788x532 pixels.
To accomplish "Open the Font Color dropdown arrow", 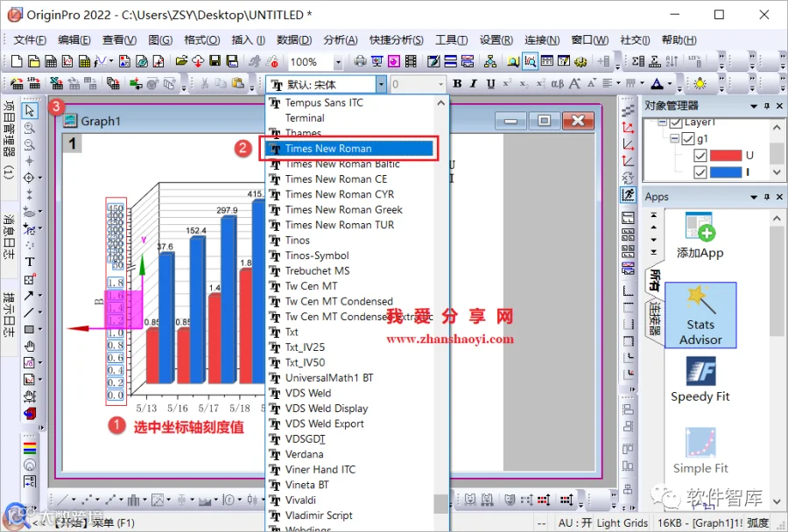I will point(670,84).
